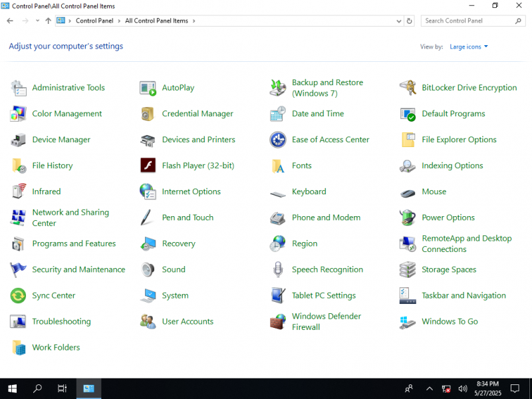Viewport: 532px width, 399px height.
Task: Click the Windows To Go icon
Action: tap(408, 322)
